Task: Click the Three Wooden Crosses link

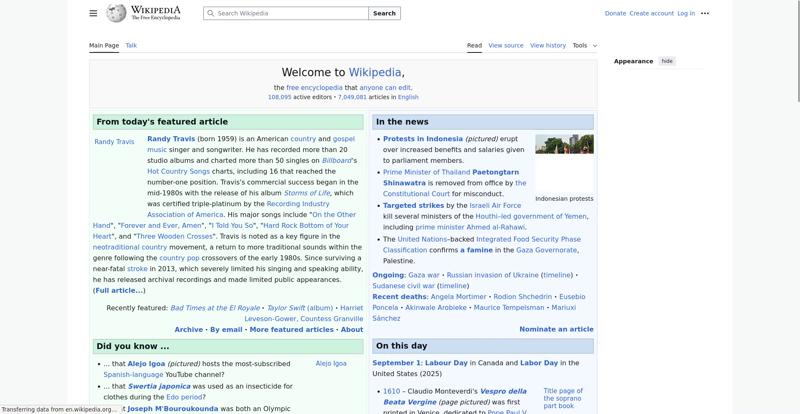Action: [174, 236]
